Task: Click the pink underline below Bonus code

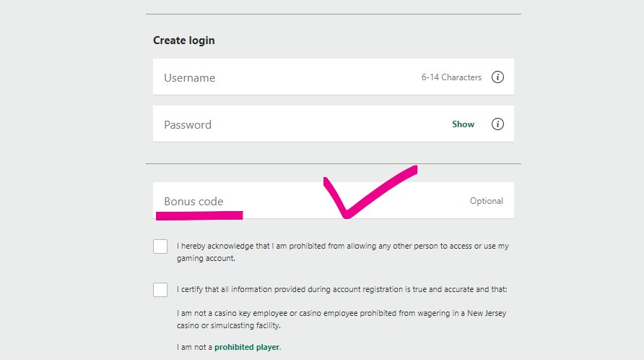Action: [x=199, y=215]
